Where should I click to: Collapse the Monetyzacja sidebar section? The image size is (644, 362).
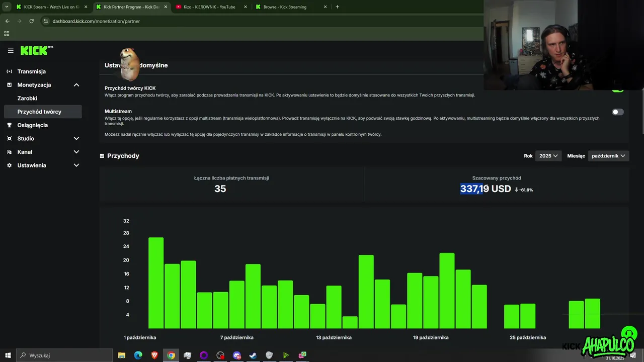[76, 85]
